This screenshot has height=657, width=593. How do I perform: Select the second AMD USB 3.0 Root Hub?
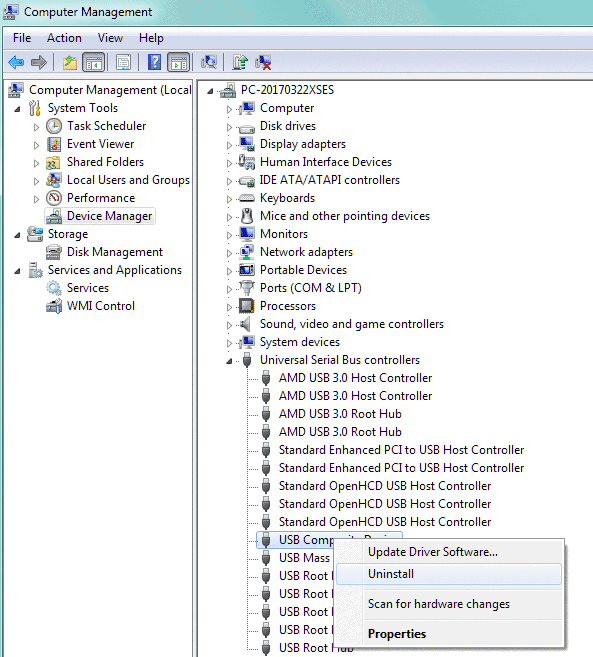(340, 432)
